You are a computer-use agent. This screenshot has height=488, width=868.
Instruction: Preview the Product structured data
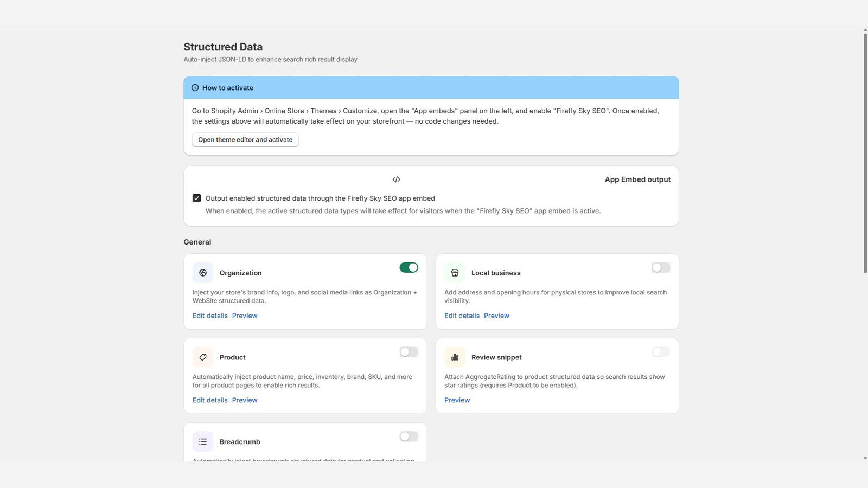point(245,400)
